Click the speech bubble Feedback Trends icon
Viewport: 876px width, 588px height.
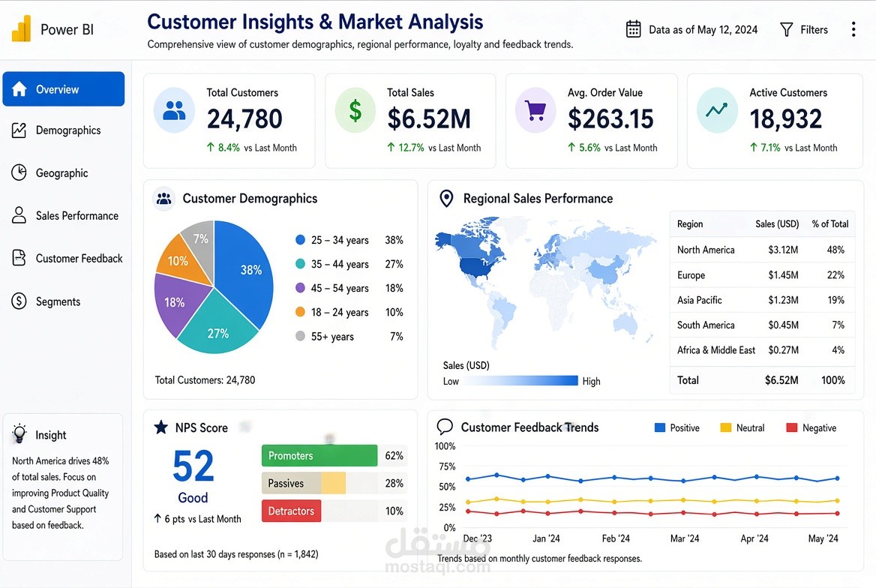tap(445, 427)
